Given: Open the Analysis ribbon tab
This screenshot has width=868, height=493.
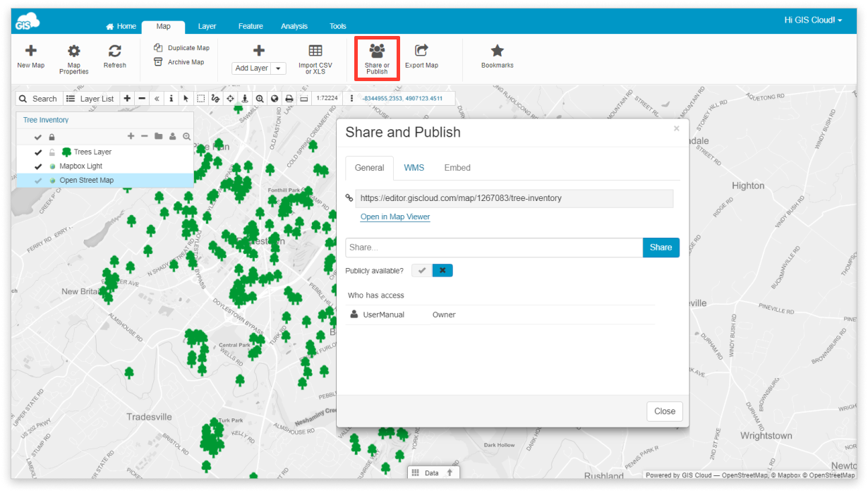Looking at the screenshot, I should [294, 26].
